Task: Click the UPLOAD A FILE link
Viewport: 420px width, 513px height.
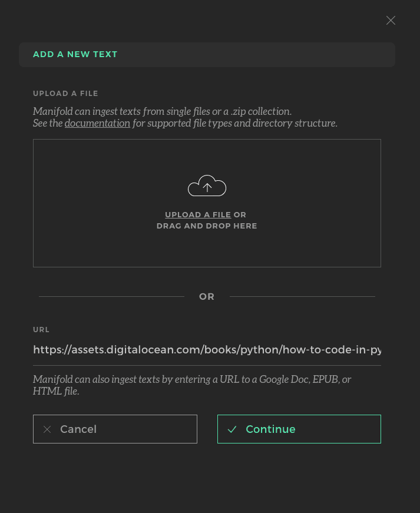Action: coord(198,214)
